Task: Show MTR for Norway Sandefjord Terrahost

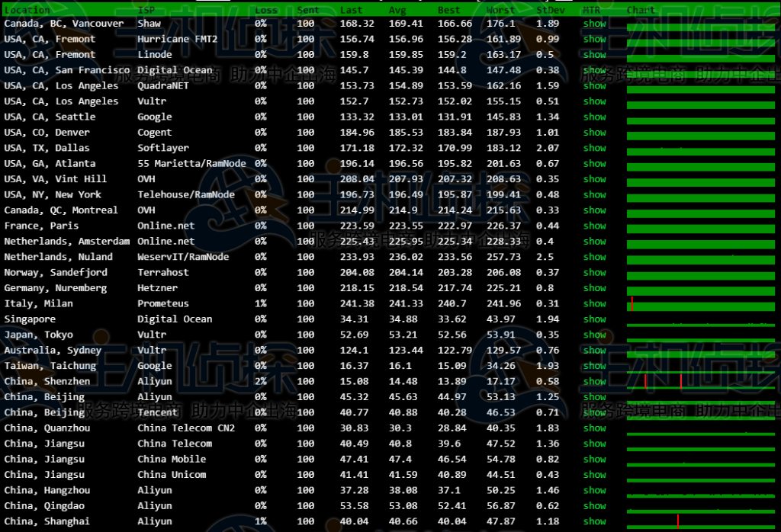Action: pos(595,272)
